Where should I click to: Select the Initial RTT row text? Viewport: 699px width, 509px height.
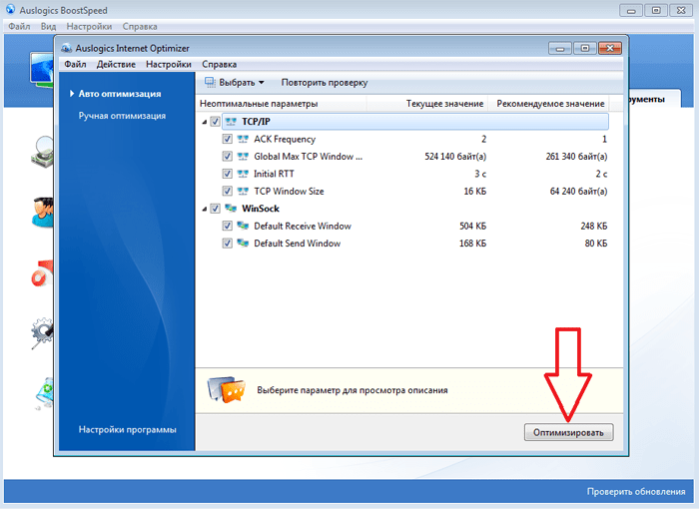pos(274,174)
